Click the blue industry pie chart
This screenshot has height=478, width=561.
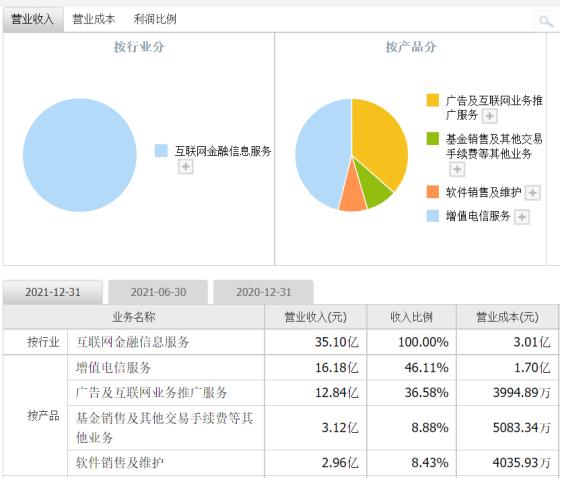tap(80, 155)
